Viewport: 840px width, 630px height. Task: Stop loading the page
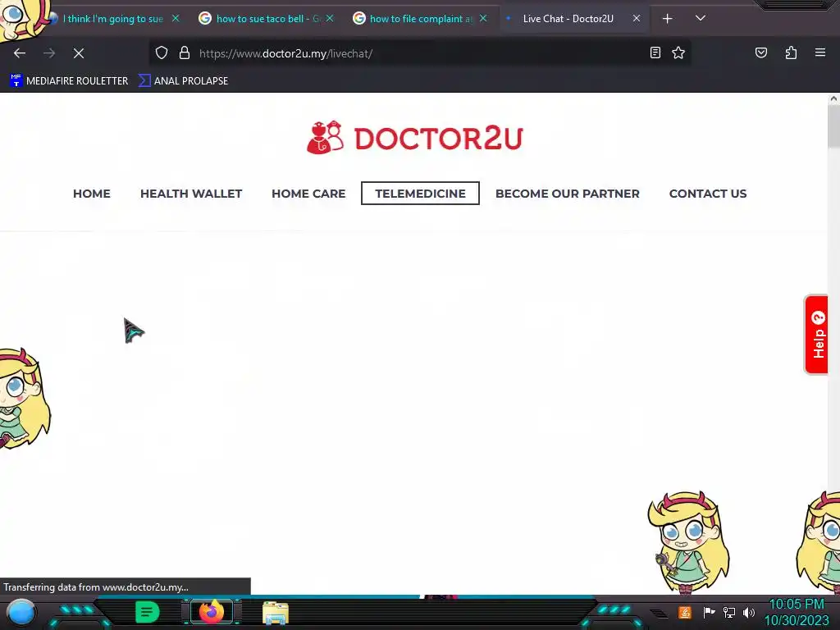(79, 53)
